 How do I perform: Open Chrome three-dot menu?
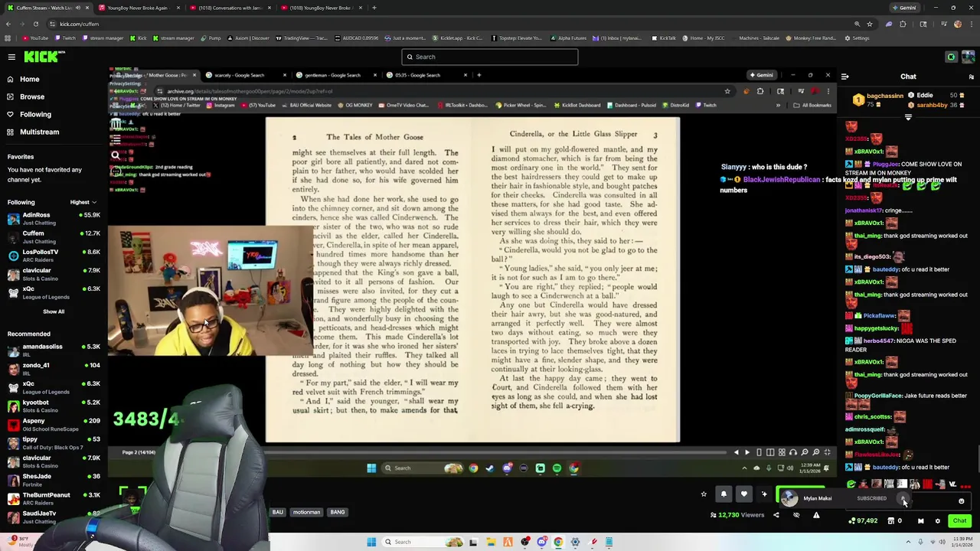970,24
